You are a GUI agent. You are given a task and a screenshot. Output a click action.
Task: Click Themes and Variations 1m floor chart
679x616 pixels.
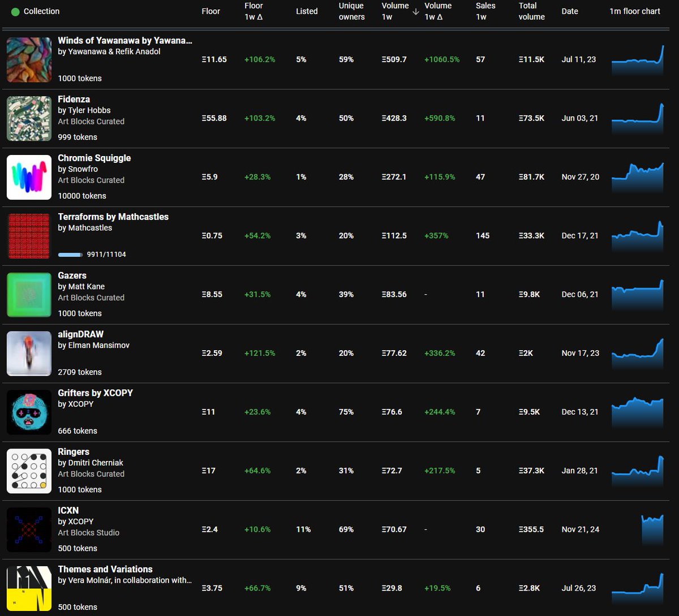638,589
